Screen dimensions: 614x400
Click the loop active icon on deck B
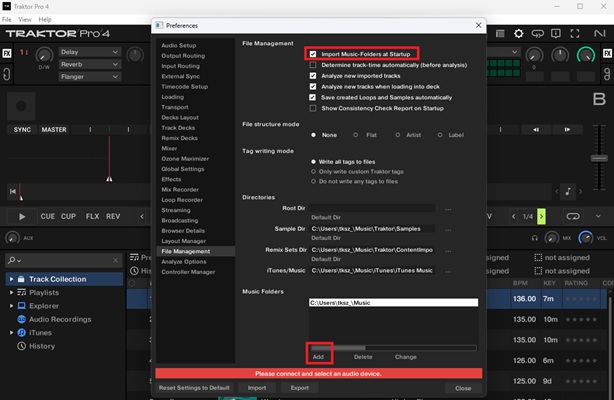click(572, 216)
